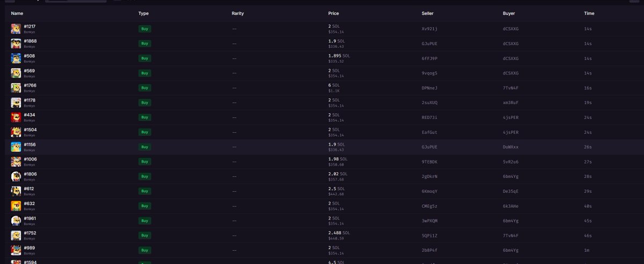Open buyer De35qE wallet
Viewport: 644px width, 264px height.
tap(510, 191)
